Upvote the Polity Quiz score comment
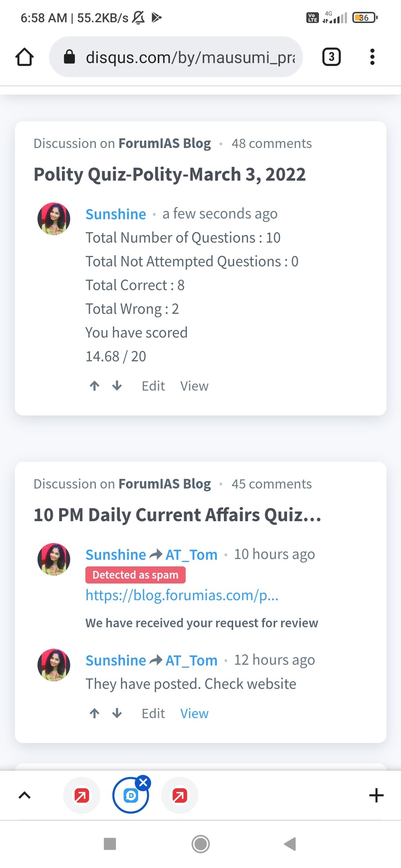Image resolution: width=401 pixels, height=868 pixels. tap(95, 386)
